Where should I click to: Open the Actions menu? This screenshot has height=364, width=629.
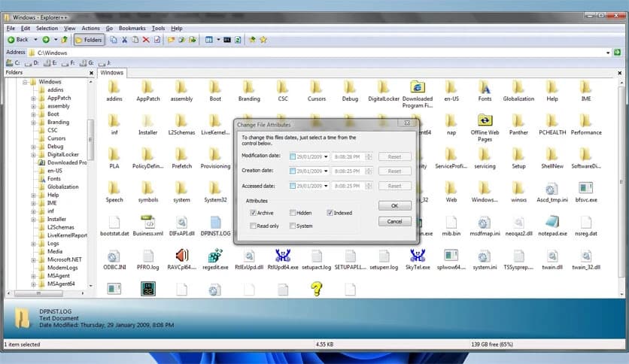pos(90,29)
